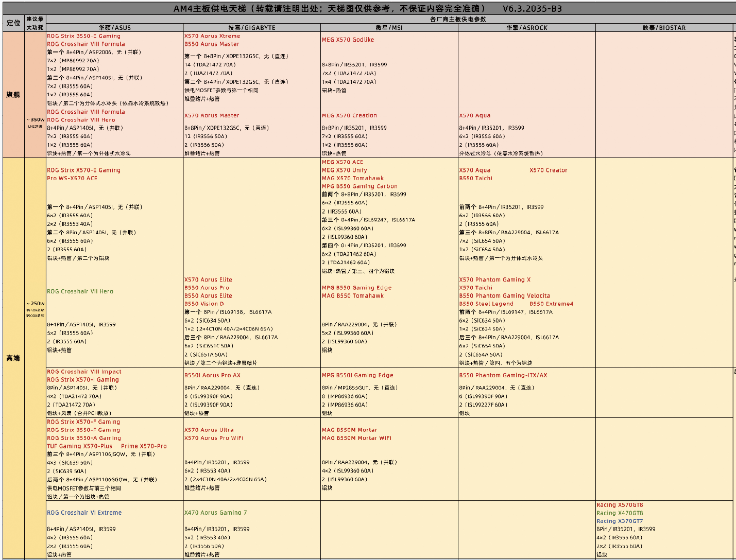Click MEG X570 Godlike text
Viewport: 736px width, 560px height.
pyautogui.click(x=348, y=40)
